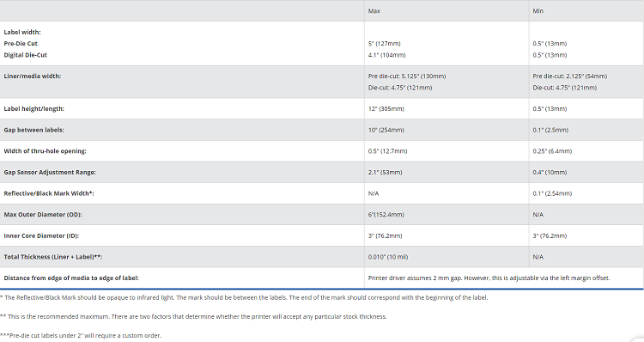Click the 10" (254mm) value

tap(386, 130)
